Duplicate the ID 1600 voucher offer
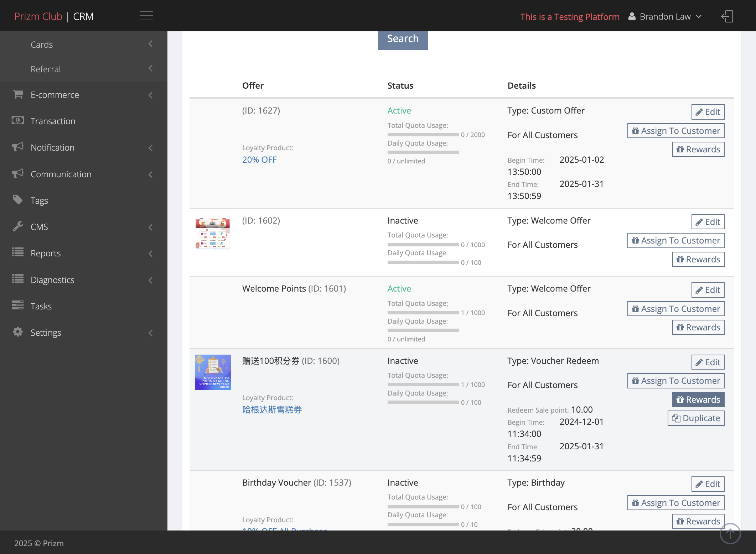The image size is (756, 554). pyautogui.click(x=696, y=418)
